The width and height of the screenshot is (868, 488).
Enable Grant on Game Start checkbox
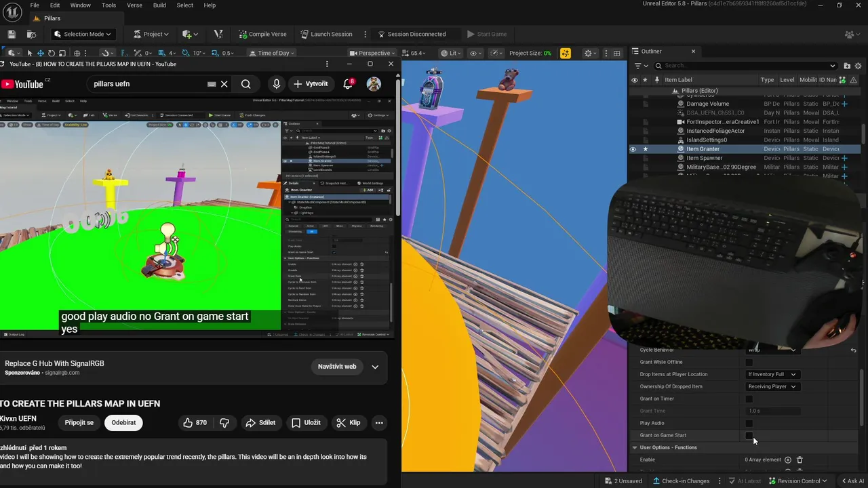tap(749, 435)
